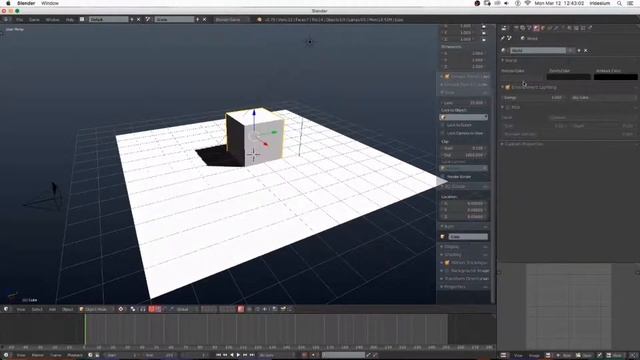Open macOS Window menu in the menu bar
This screenshot has width=640, height=360.
click(x=50, y=3)
